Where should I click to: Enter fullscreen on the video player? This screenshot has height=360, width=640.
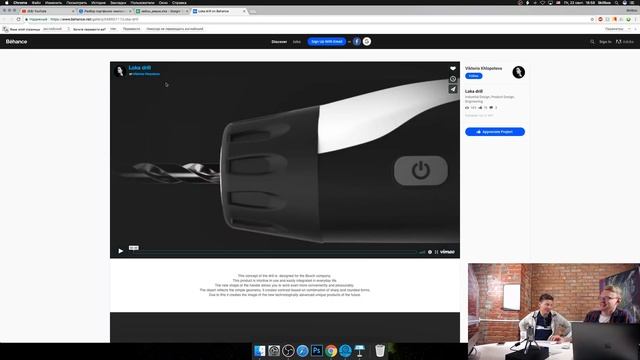(x=436, y=252)
